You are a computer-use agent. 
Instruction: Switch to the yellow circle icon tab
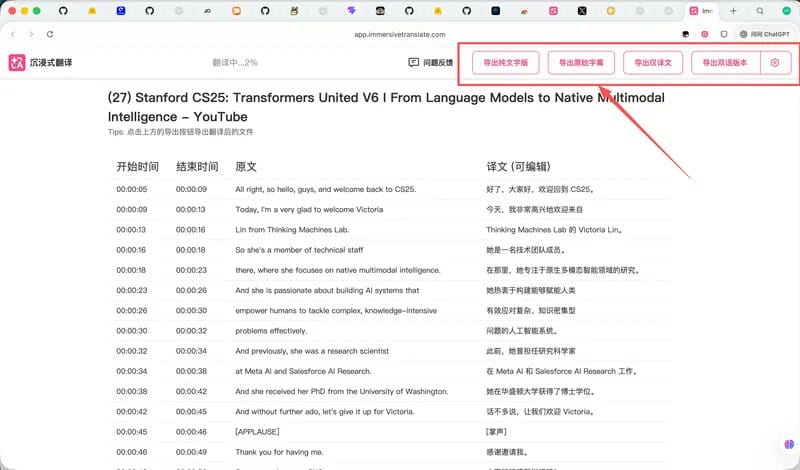pyautogui.click(x=611, y=11)
